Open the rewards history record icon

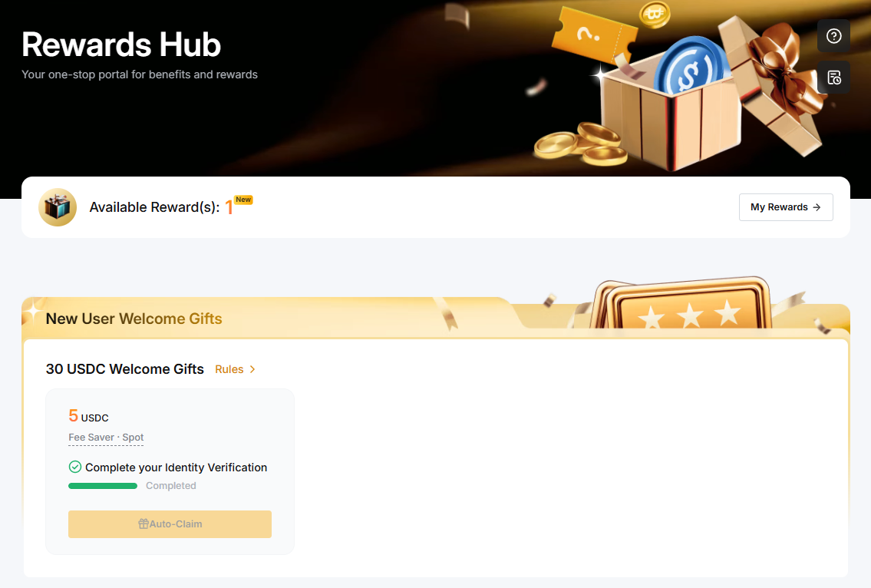click(833, 78)
